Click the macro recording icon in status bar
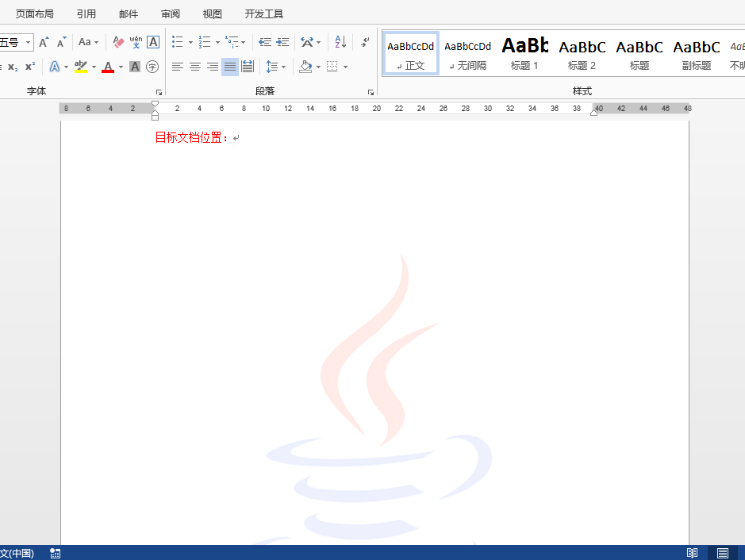This screenshot has width=745, height=560. tap(55, 554)
